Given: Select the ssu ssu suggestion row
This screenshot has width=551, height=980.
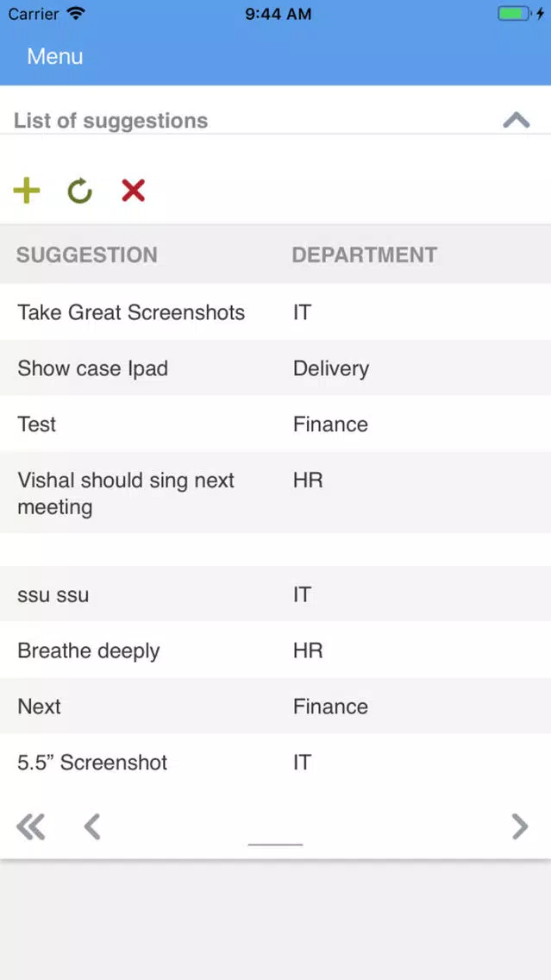Looking at the screenshot, I should point(276,594).
